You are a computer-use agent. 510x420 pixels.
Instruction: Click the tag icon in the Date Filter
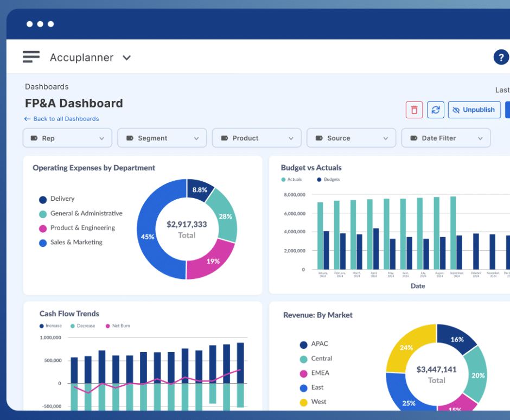(x=413, y=138)
